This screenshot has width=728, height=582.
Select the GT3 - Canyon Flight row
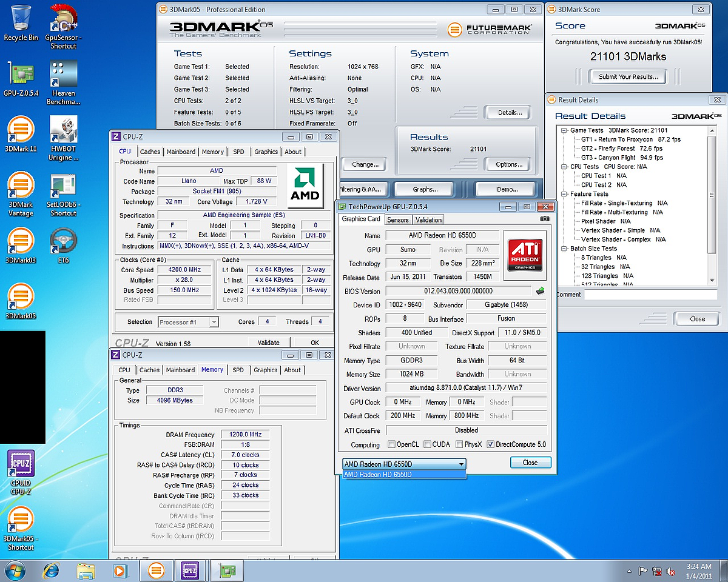click(622, 158)
